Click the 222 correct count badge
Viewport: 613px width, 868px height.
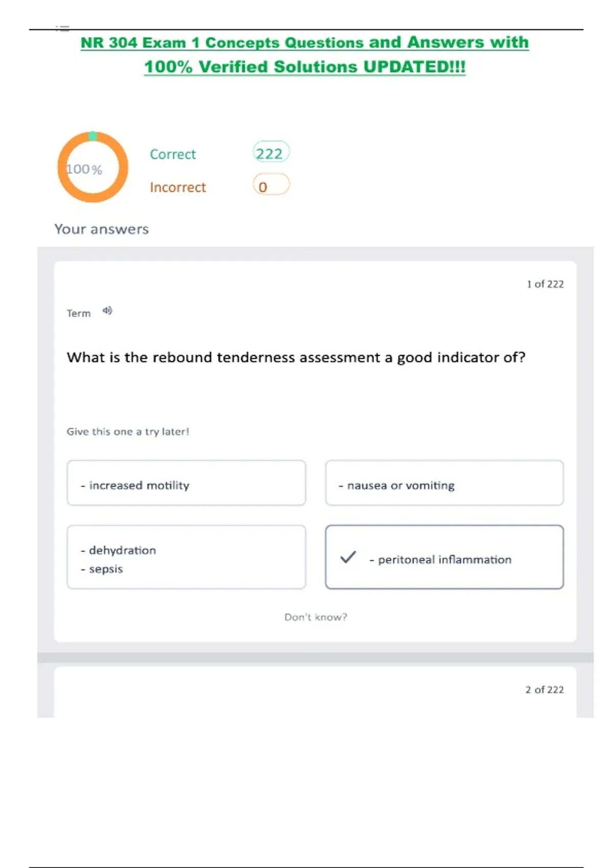point(271,153)
